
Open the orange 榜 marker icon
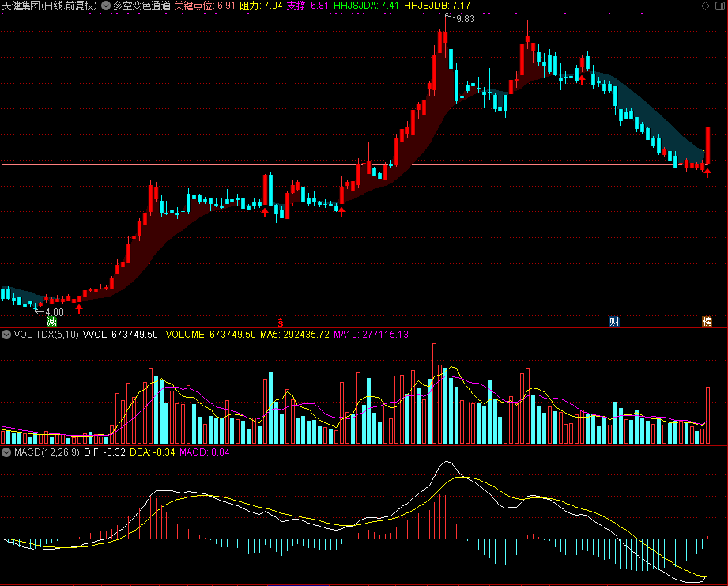coord(707,321)
